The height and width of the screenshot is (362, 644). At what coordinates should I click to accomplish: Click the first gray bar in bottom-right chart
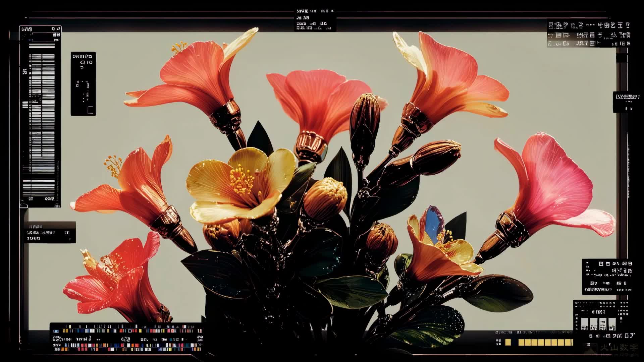click(584, 324)
